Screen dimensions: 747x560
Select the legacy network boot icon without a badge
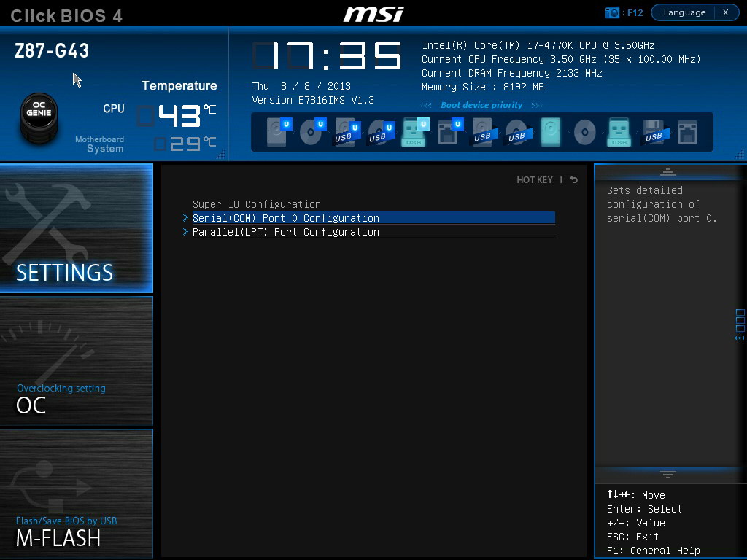(x=687, y=132)
